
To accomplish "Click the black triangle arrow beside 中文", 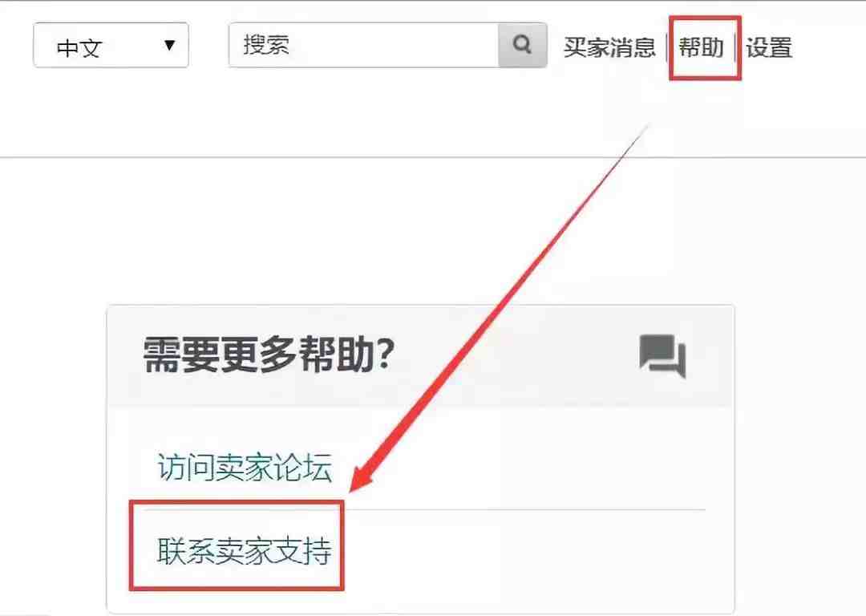I will 169,45.
